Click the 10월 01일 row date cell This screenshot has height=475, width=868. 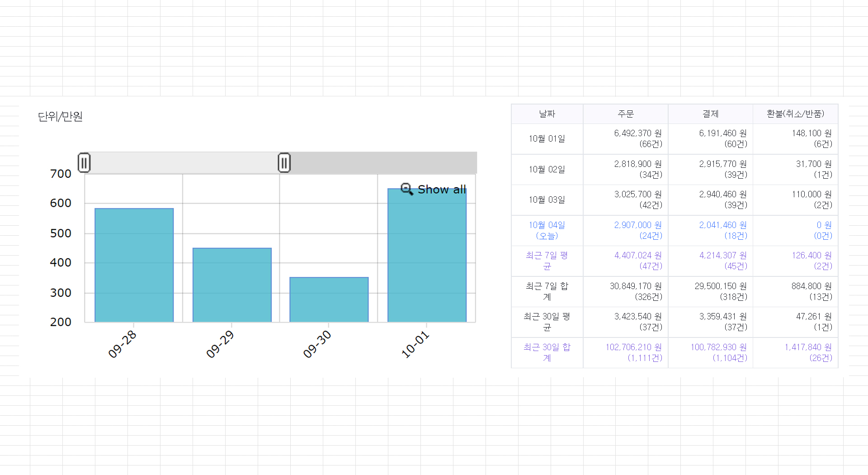pos(547,139)
